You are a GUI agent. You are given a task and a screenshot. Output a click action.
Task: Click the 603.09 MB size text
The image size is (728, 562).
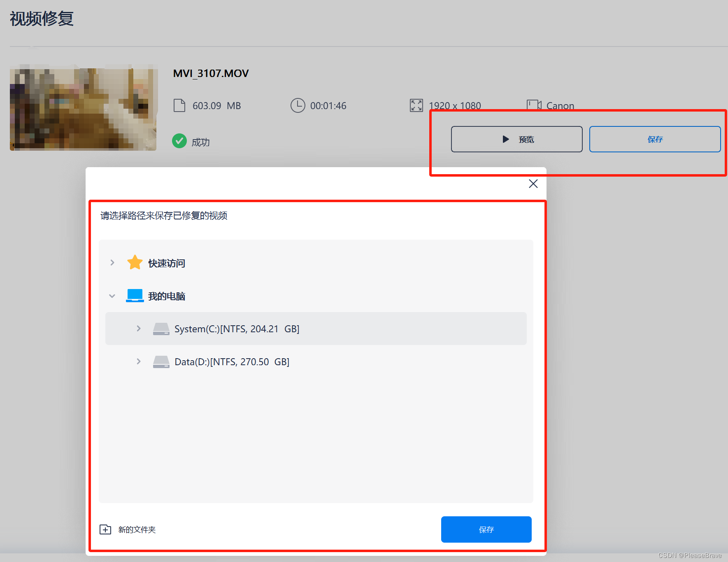[x=216, y=106]
